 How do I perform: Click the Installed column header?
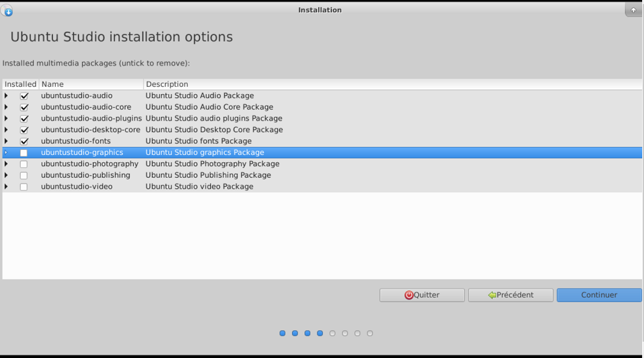(21, 84)
